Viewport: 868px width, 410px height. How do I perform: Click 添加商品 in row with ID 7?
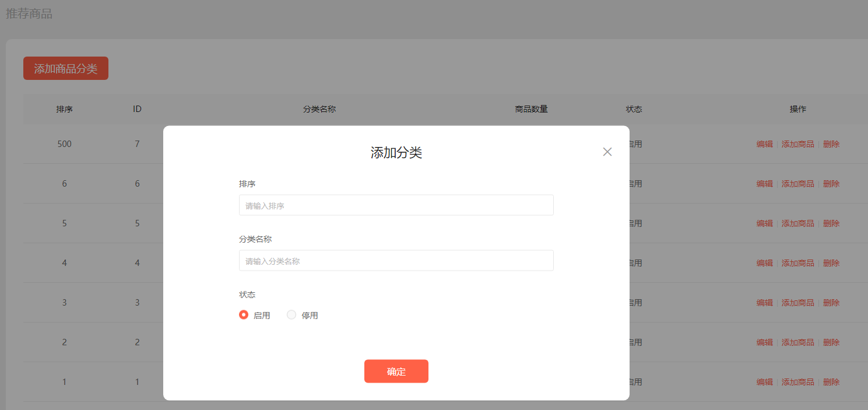tap(798, 144)
